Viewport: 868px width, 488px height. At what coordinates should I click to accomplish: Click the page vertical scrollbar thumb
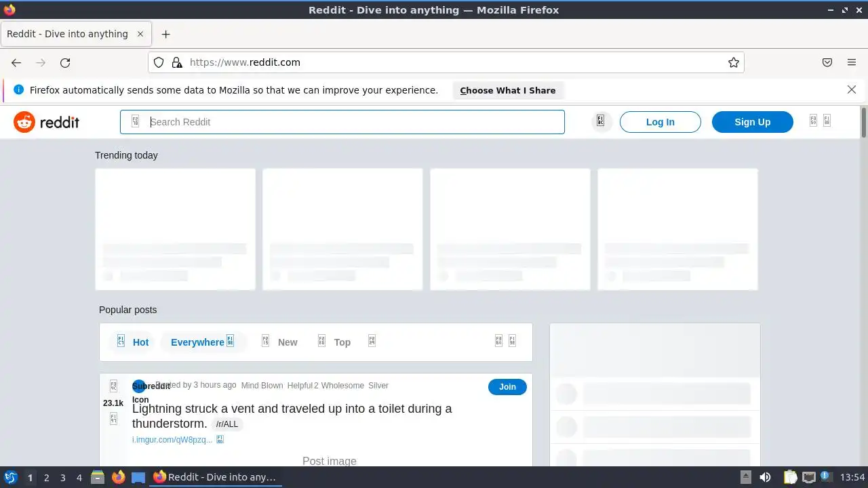click(x=864, y=122)
